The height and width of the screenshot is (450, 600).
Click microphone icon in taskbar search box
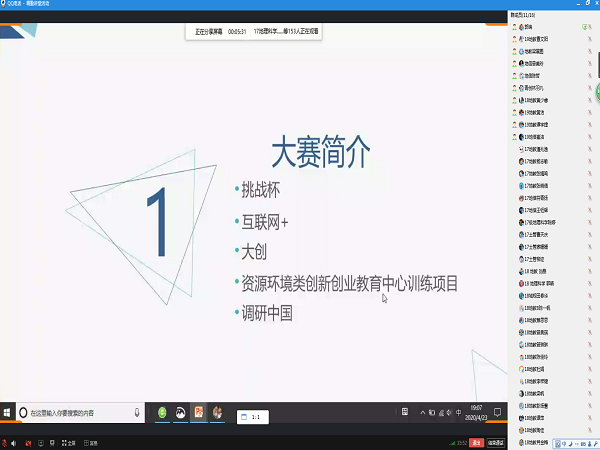pos(137,412)
